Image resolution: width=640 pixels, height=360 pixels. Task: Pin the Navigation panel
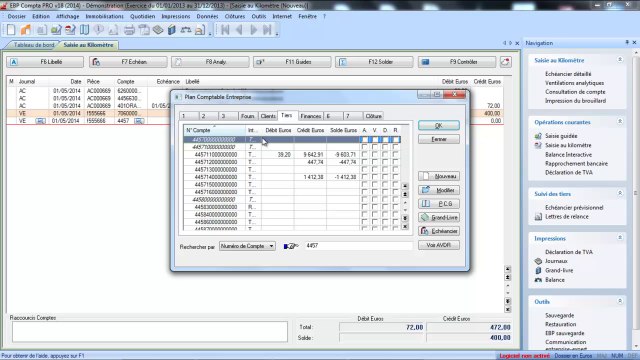click(x=627, y=42)
